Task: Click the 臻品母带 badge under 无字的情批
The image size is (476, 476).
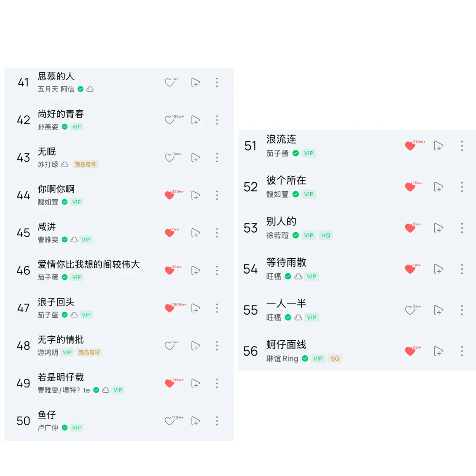Action: coord(89,353)
